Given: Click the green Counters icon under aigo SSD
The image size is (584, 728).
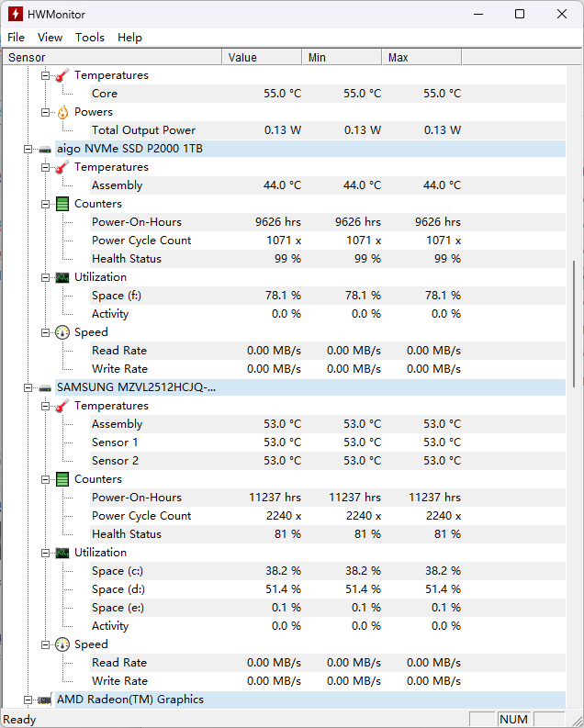Looking at the screenshot, I should [62, 204].
